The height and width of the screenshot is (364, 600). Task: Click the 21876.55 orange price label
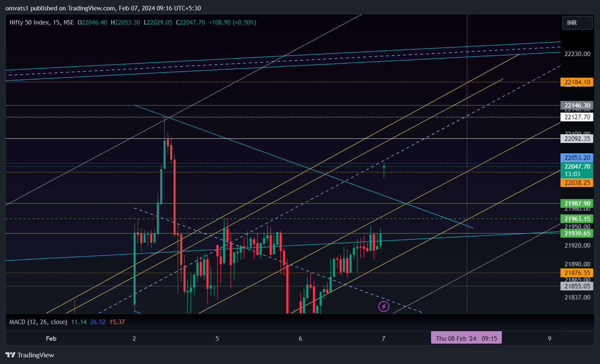click(x=577, y=273)
